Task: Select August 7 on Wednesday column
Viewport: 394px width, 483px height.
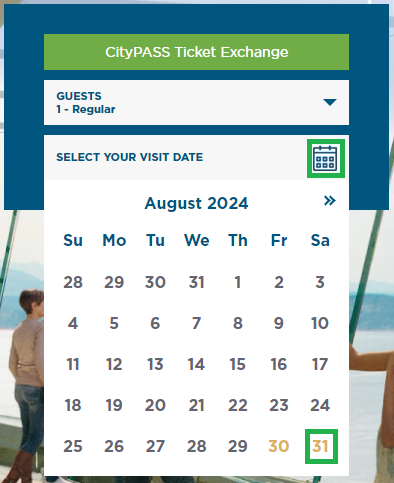Action: [x=196, y=323]
